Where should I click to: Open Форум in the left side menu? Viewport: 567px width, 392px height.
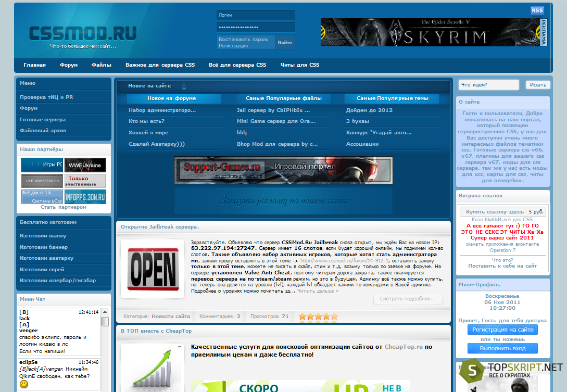pos(29,108)
